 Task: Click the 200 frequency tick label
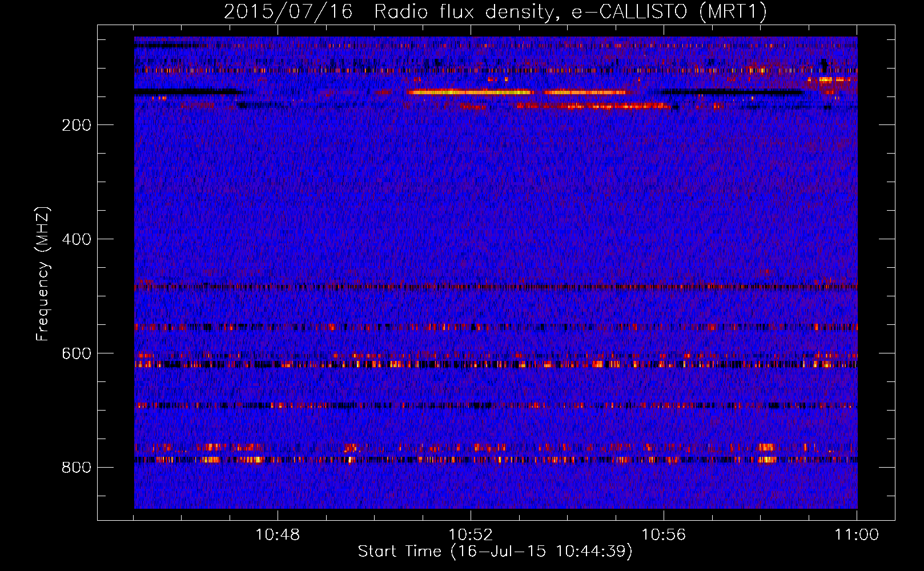(77, 125)
